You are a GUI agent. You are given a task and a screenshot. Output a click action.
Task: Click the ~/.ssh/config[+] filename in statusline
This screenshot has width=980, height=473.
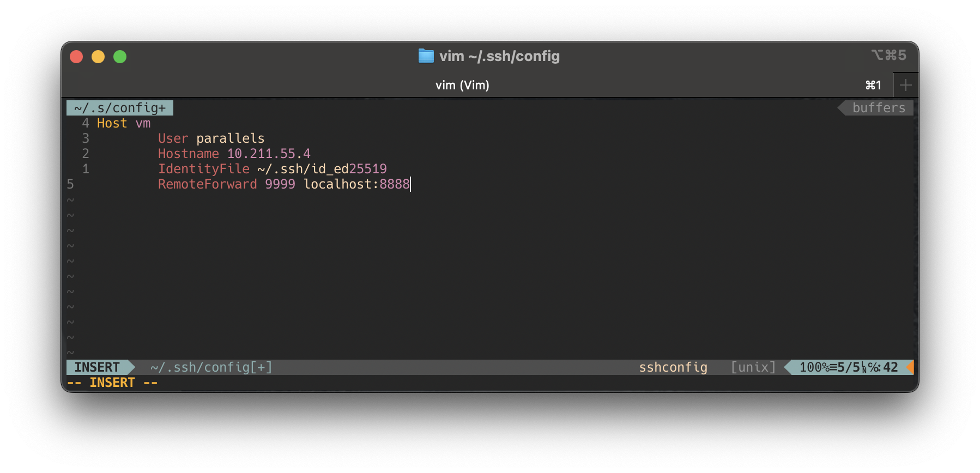coord(211,367)
